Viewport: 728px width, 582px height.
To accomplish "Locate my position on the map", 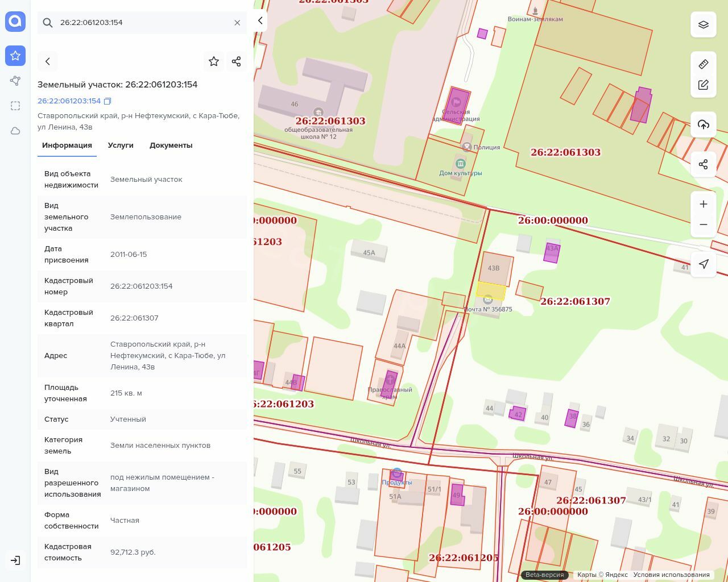I will pyautogui.click(x=704, y=264).
